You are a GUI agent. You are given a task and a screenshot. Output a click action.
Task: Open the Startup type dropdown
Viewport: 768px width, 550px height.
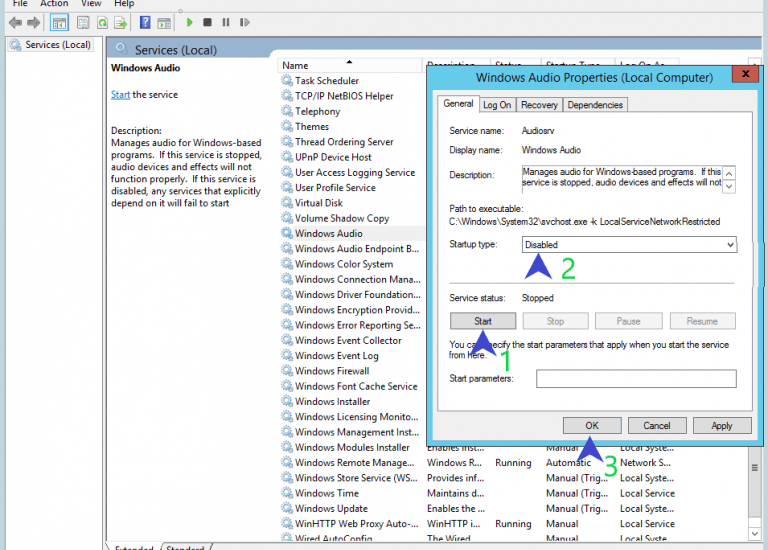629,244
